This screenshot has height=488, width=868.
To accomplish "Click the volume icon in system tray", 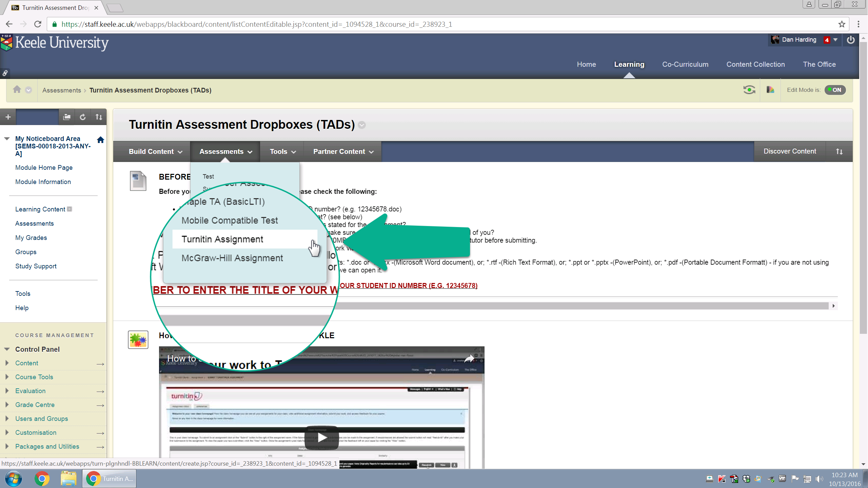I will coord(820,479).
